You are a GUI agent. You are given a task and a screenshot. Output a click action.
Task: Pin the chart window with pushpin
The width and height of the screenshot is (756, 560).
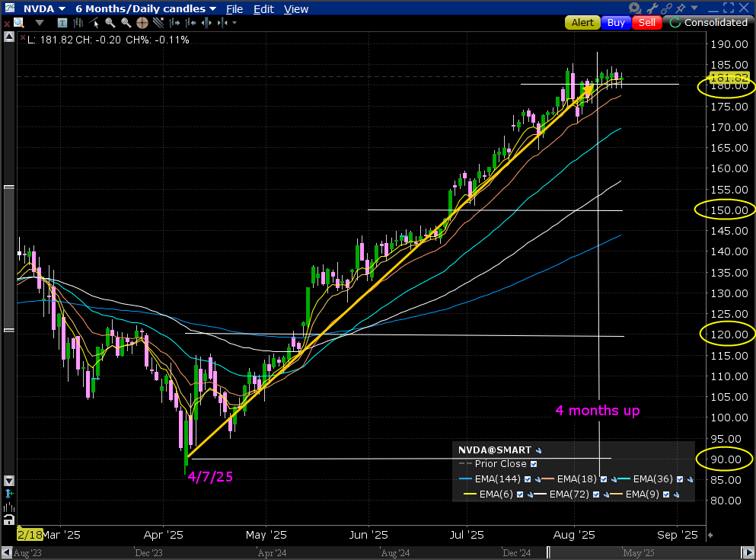681,8
